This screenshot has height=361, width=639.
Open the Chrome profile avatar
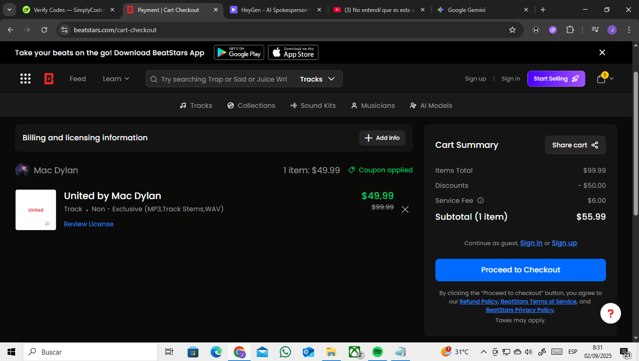point(612,30)
